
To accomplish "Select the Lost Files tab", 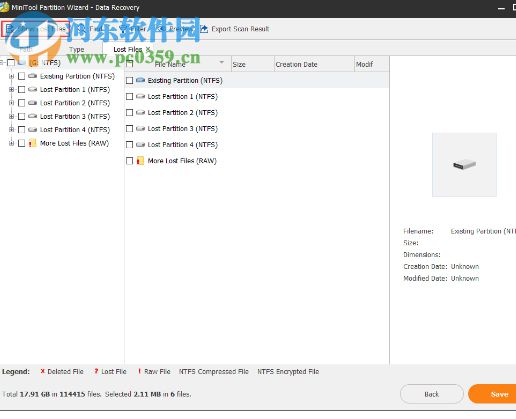I will point(127,49).
